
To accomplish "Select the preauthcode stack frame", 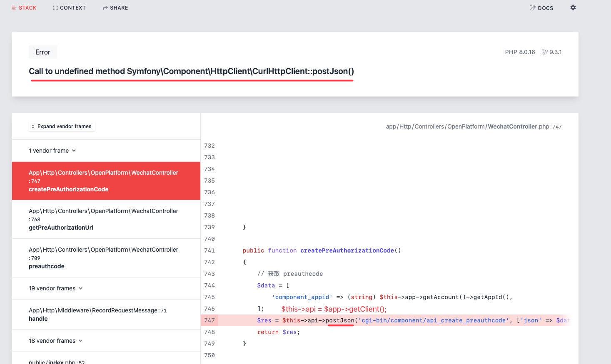I will (x=106, y=258).
